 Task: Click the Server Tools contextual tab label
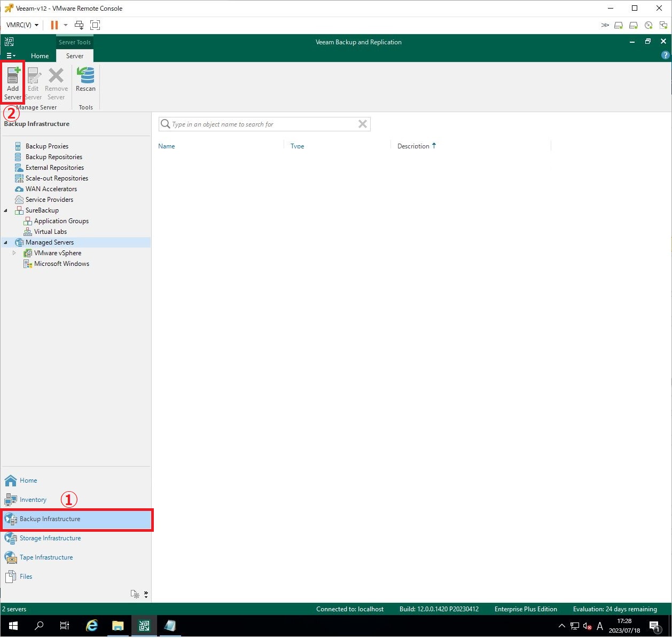[x=75, y=42]
